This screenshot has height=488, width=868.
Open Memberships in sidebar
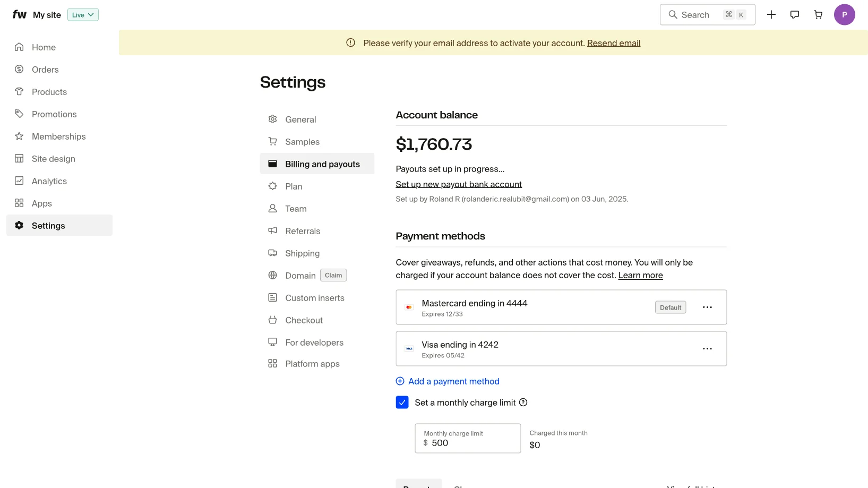59,136
